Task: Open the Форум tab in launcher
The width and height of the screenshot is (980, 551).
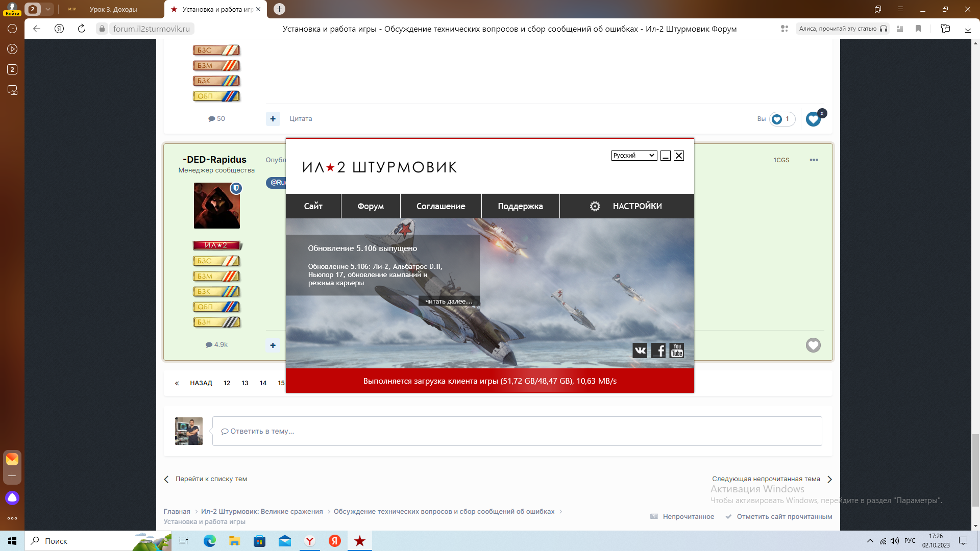Action: tap(371, 206)
